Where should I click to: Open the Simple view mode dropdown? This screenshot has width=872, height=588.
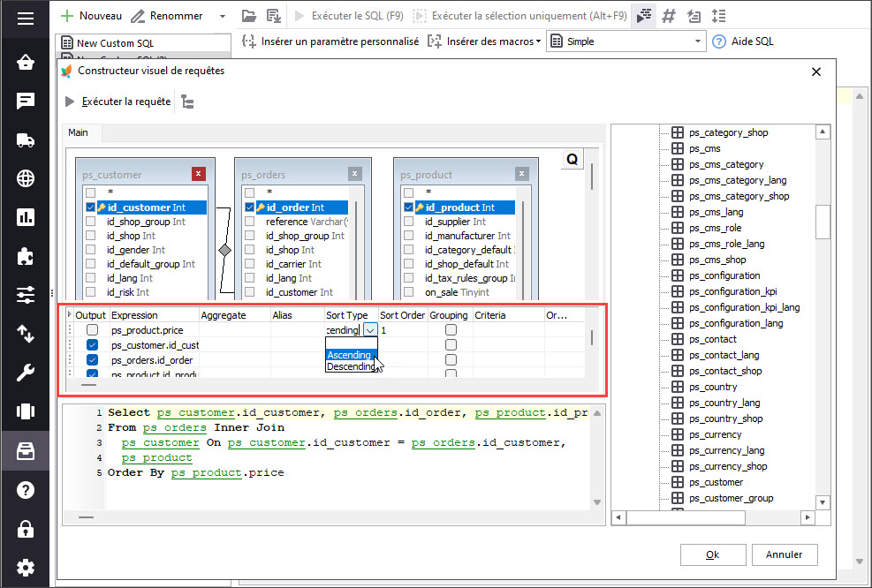point(697,41)
